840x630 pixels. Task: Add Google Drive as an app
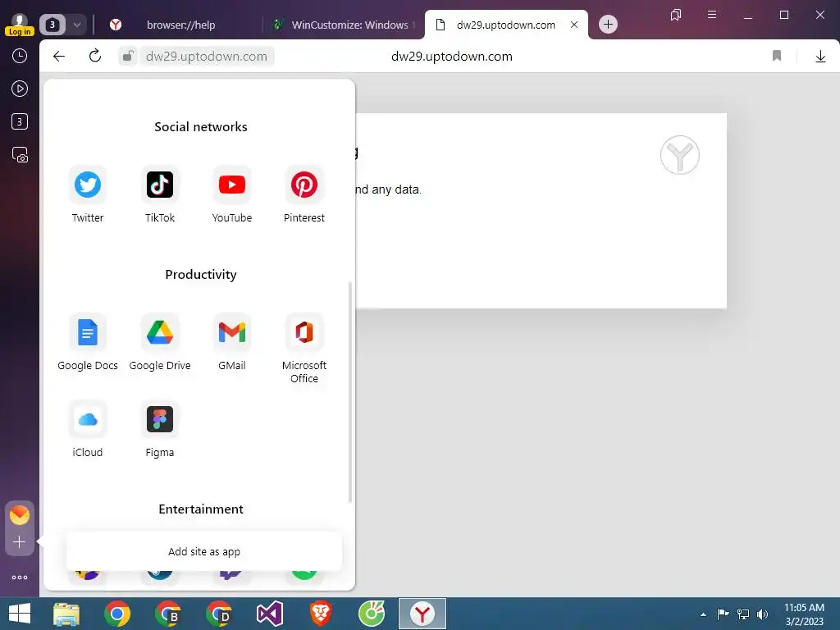160,332
